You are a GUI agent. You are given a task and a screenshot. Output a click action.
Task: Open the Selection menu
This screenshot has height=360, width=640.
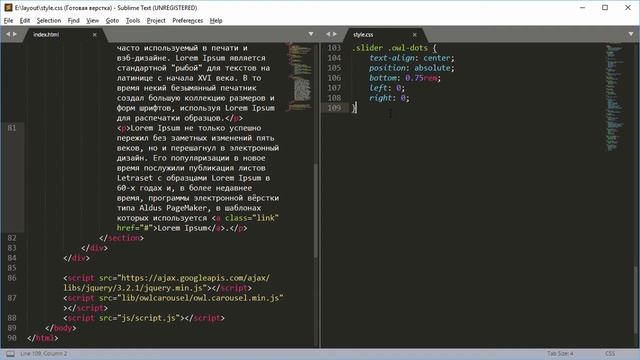click(49, 20)
